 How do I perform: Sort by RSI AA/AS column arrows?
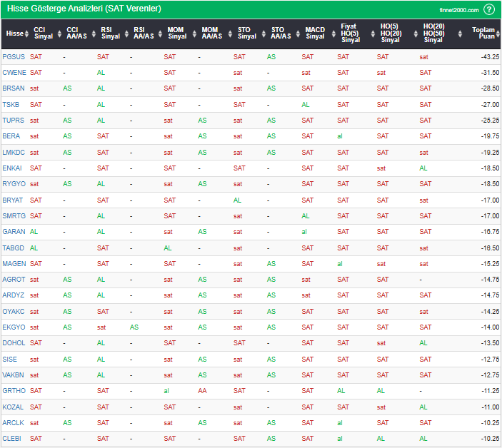(x=161, y=34)
